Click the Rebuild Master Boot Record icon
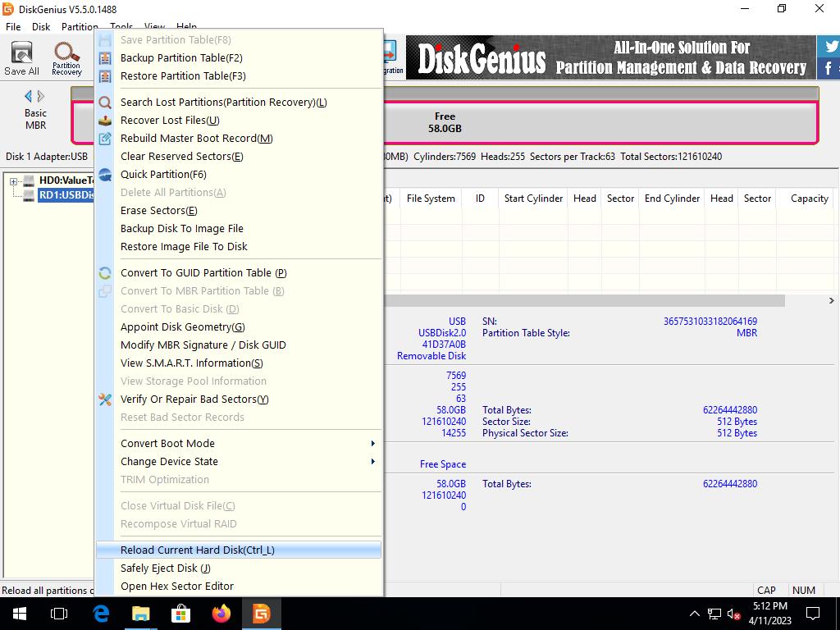Viewport: 840px width, 630px height. pyautogui.click(x=105, y=139)
